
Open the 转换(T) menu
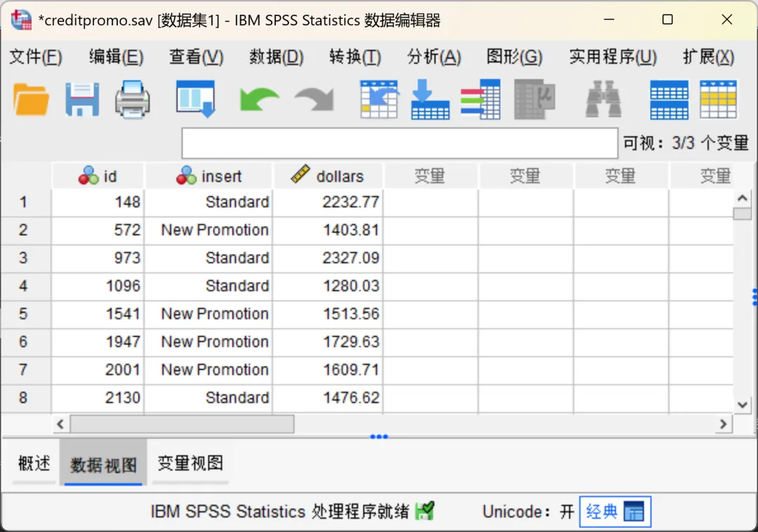coord(355,57)
